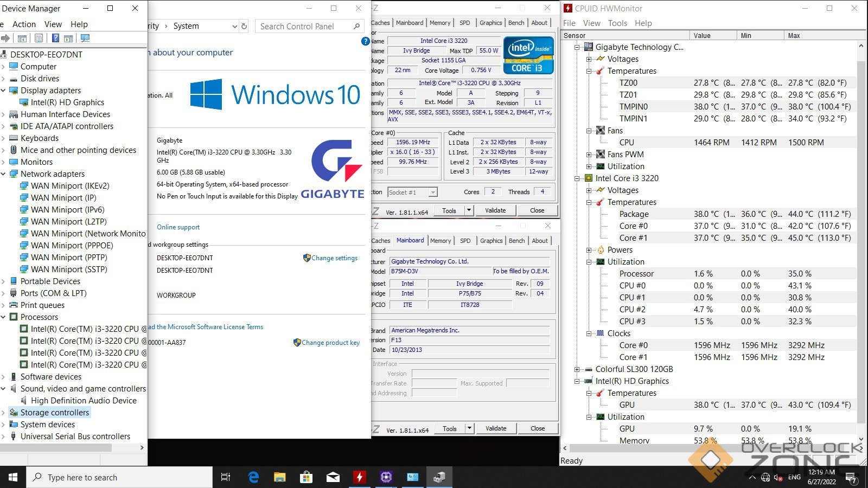Expand the Computer category in Device Manager
Screen dimensions: 868x488
pyautogui.click(x=3, y=67)
